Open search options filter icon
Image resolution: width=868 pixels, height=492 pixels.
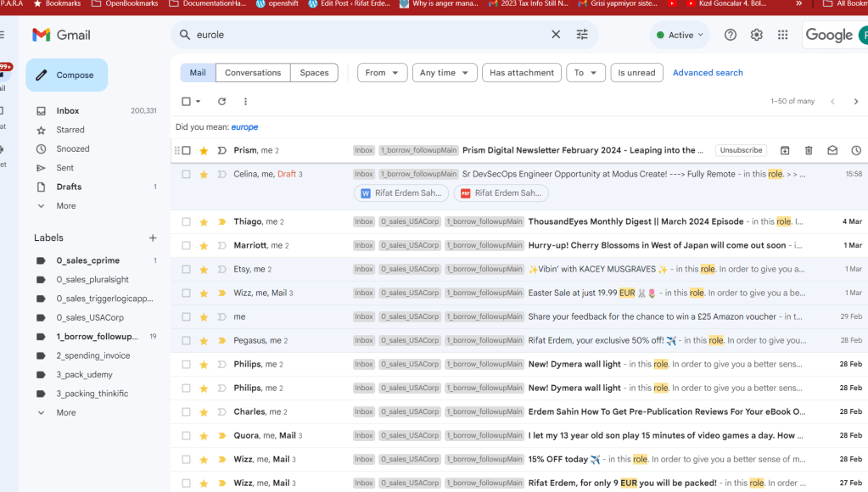pyautogui.click(x=582, y=34)
